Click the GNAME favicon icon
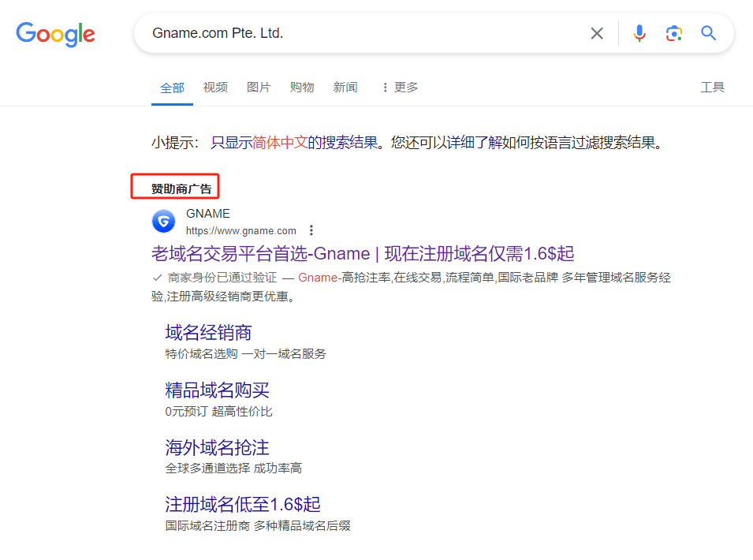 164,222
